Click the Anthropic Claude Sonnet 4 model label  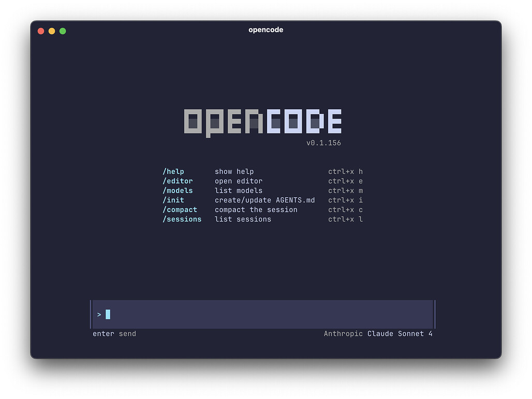(378, 334)
